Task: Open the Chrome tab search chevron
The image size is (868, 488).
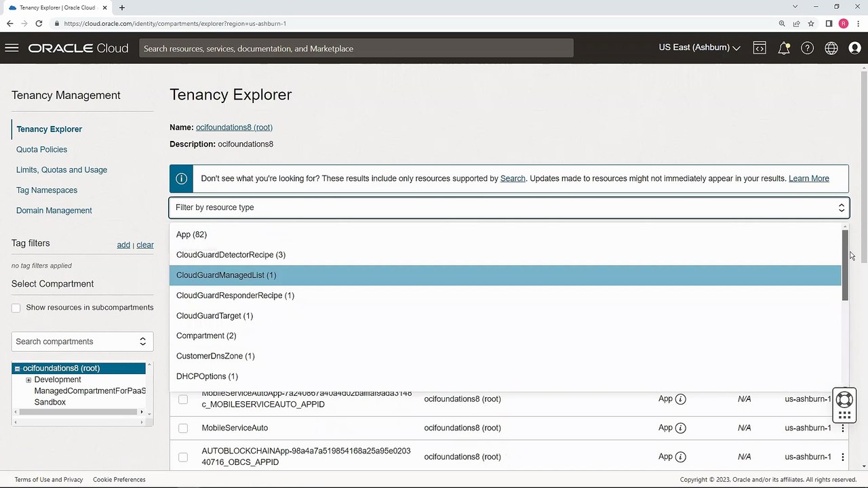Action: pyautogui.click(x=795, y=7)
